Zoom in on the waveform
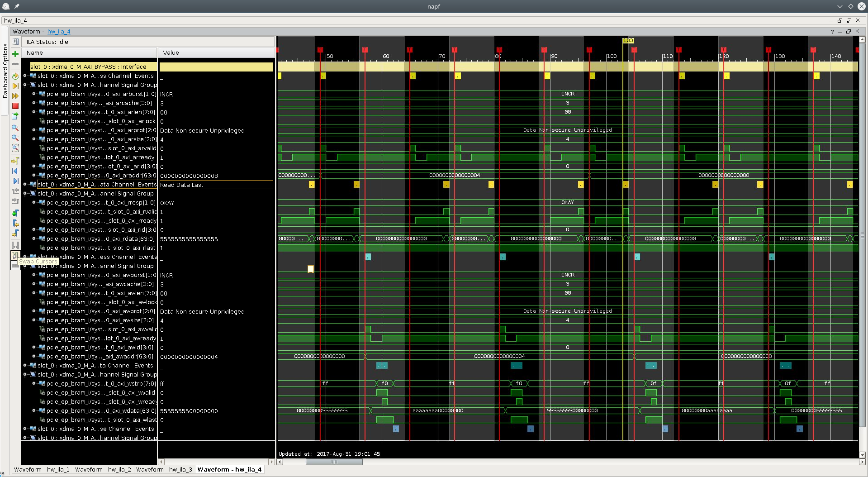 point(15,128)
